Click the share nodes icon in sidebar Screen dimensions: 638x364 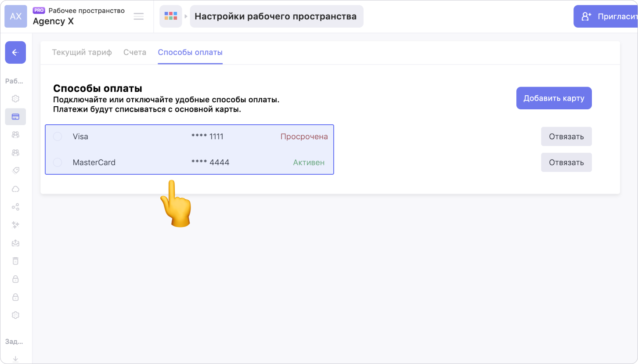click(x=15, y=207)
